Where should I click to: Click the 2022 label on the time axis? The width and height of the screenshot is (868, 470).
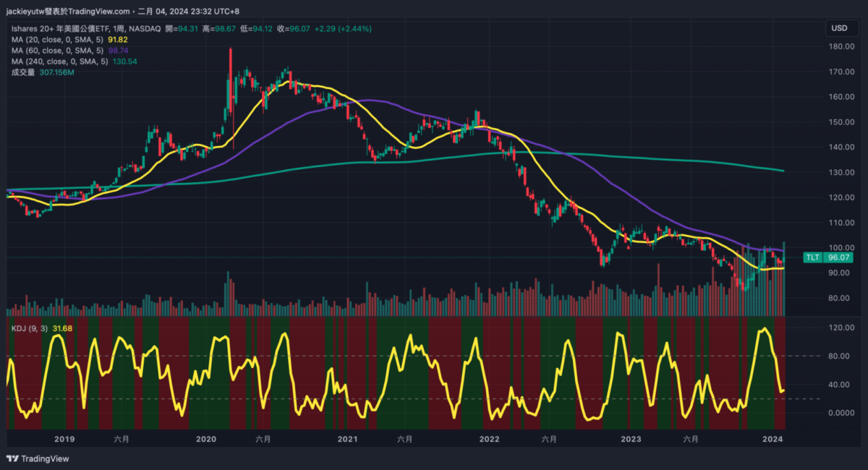tap(489, 439)
